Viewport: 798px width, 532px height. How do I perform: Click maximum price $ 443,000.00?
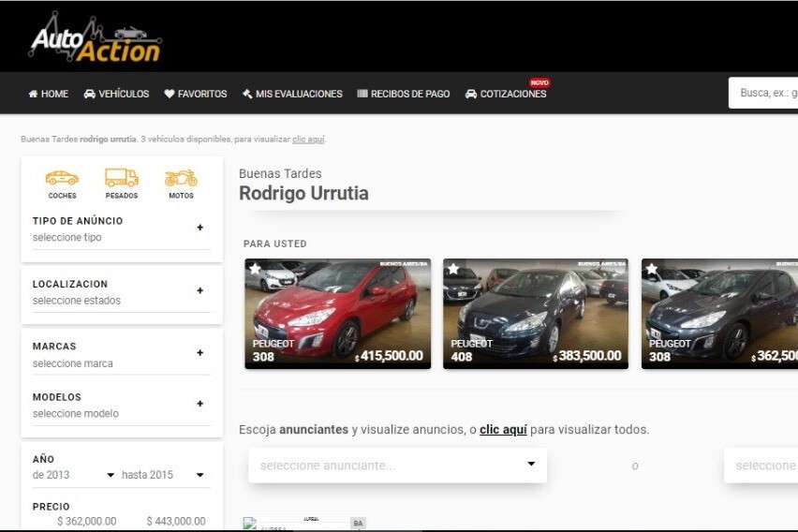coord(176,522)
